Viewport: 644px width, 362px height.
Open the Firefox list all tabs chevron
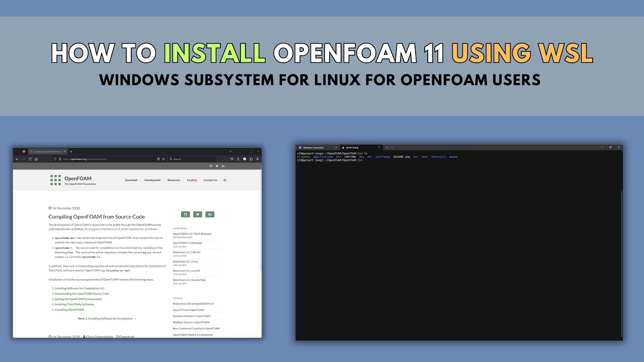click(230, 151)
